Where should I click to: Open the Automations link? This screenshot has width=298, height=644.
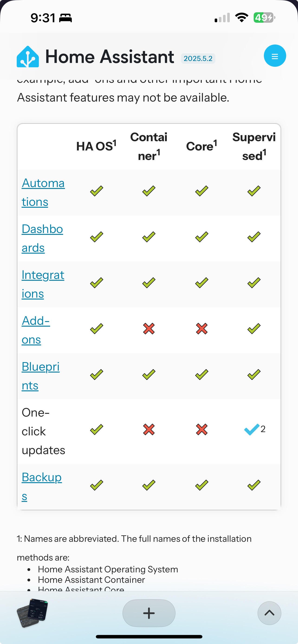point(43,192)
